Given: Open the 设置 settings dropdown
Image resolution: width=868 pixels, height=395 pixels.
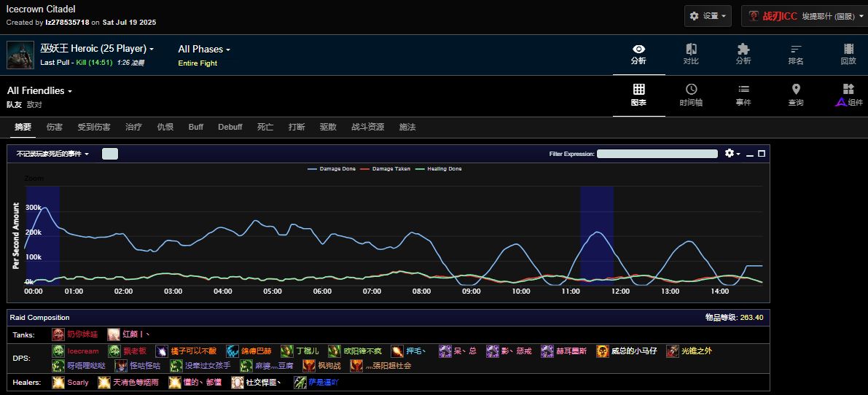Looking at the screenshot, I should point(708,16).
